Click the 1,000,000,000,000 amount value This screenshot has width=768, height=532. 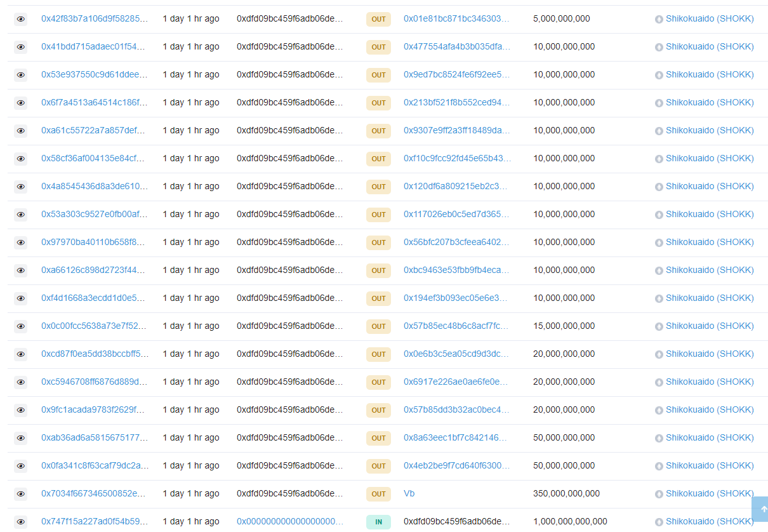pos(570,522)
